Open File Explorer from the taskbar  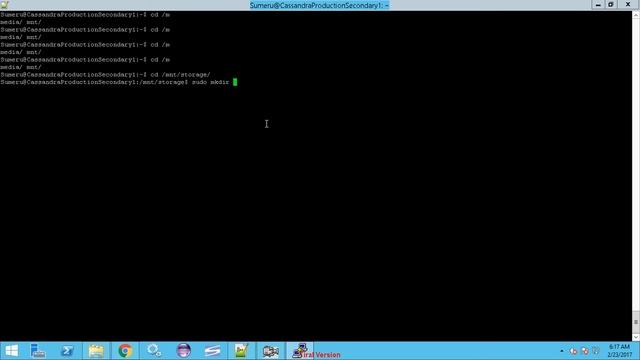tap(96, 351)
